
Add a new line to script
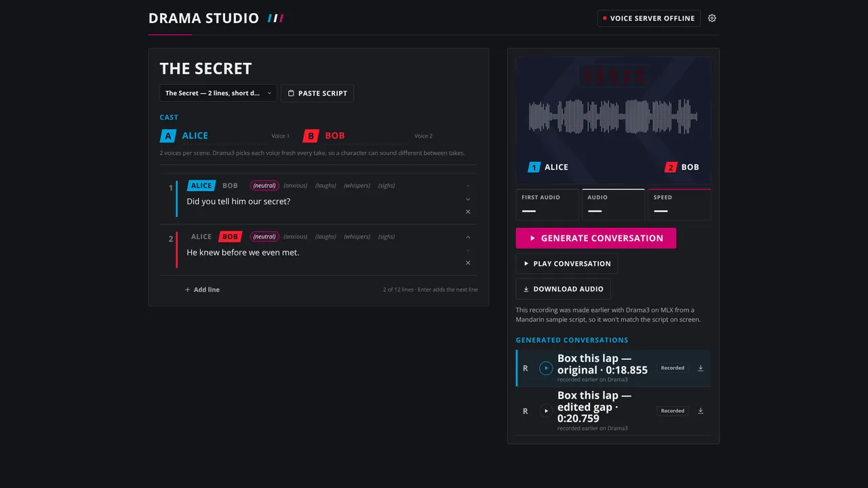pos(202,289)
